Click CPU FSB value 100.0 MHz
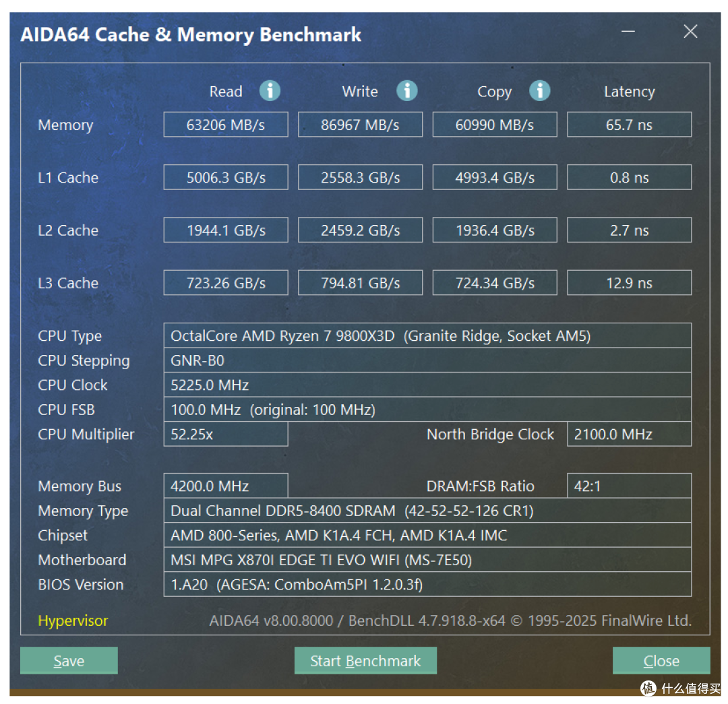Image resolution: width=728 pixels, height=704 pixels. point(427,410)
